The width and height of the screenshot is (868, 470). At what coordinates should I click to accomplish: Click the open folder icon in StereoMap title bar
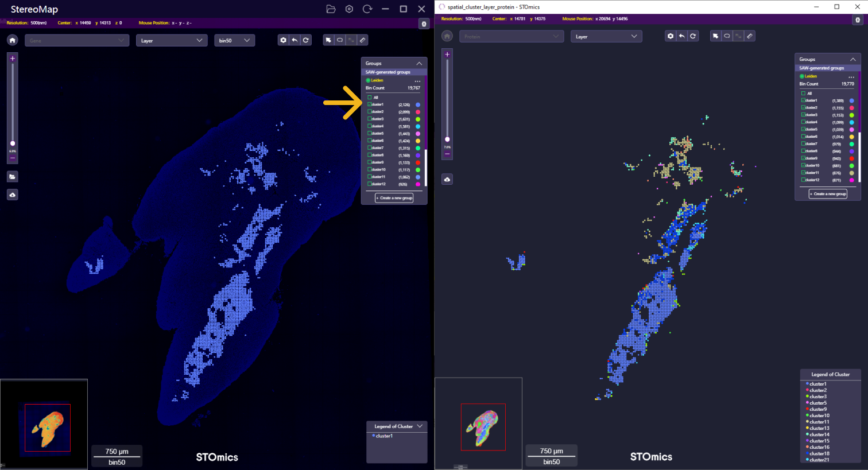coord(331,9)
